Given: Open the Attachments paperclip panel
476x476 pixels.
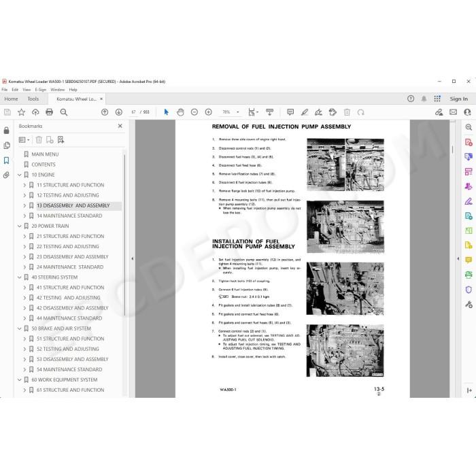Looking at the screenshot, I should click(6, 175).
